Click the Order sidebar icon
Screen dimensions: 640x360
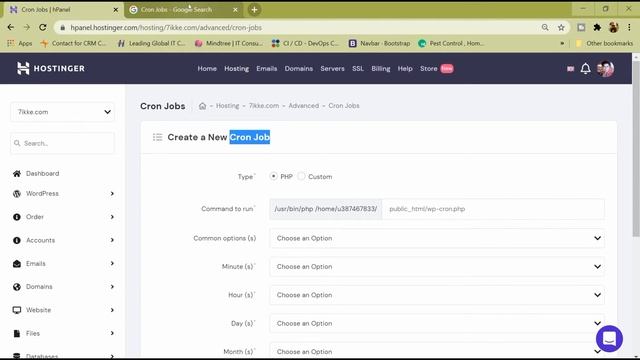[17, 217]
